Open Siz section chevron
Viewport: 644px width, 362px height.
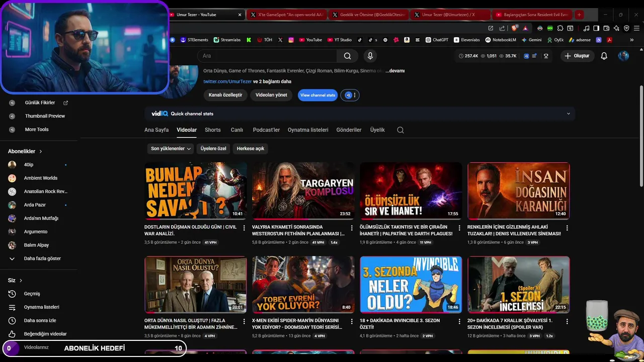21,281
